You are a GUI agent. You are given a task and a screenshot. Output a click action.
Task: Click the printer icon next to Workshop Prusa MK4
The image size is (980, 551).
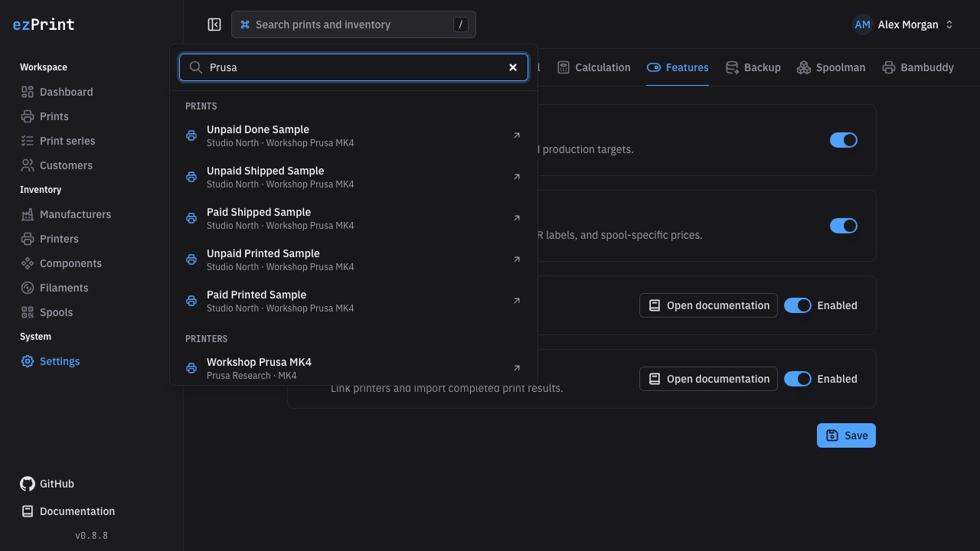coord(191,368)
